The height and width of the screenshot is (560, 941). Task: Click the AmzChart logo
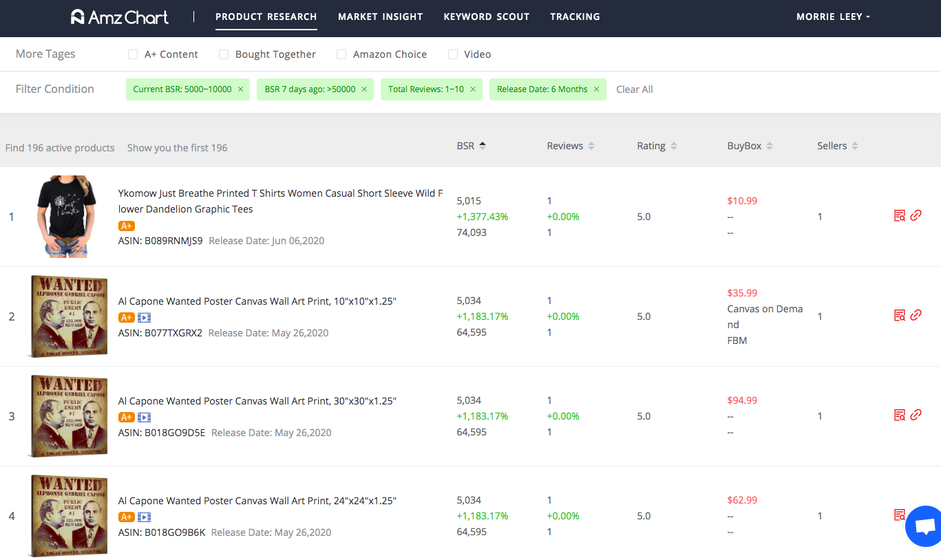(x=118, y=17)
